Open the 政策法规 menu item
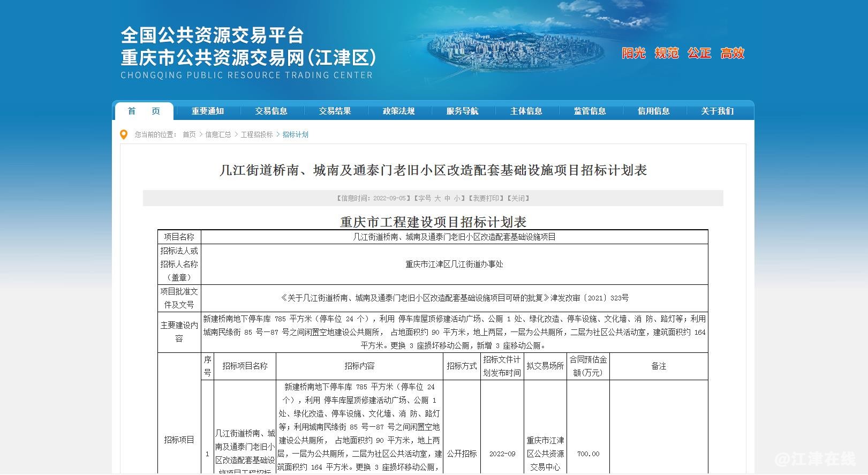This screenshot has width=868, height=475. coord(399,111)
